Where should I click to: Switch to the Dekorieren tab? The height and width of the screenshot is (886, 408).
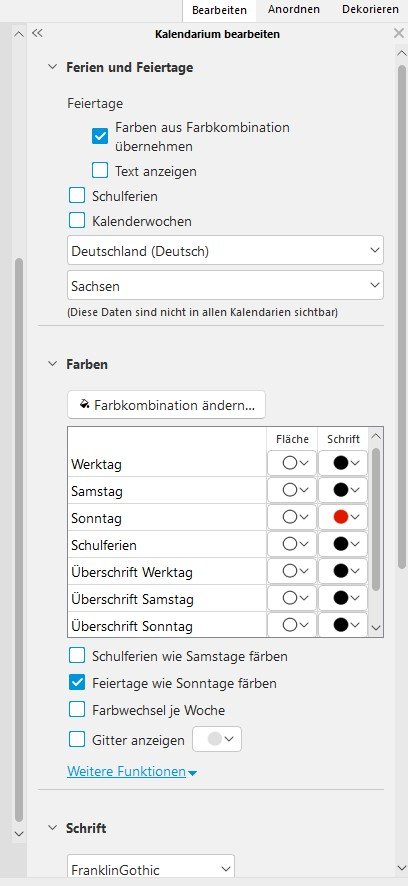coord(370,10)
